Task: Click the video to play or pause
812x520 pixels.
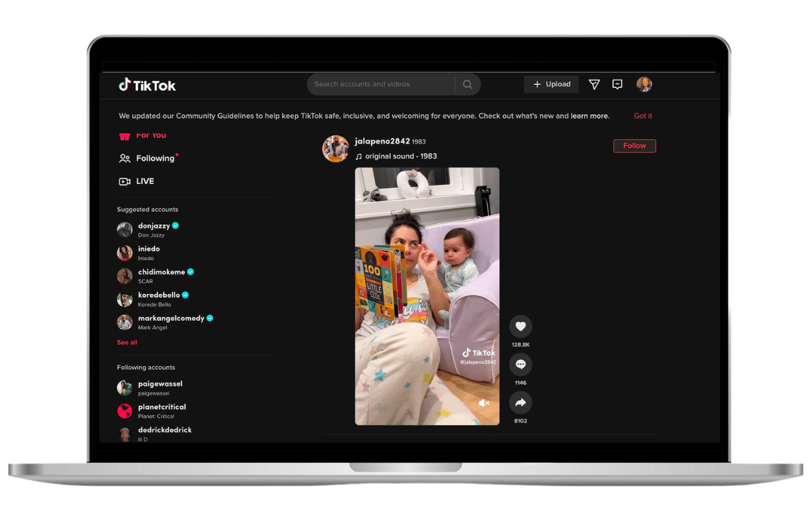Action: point(427,297)
